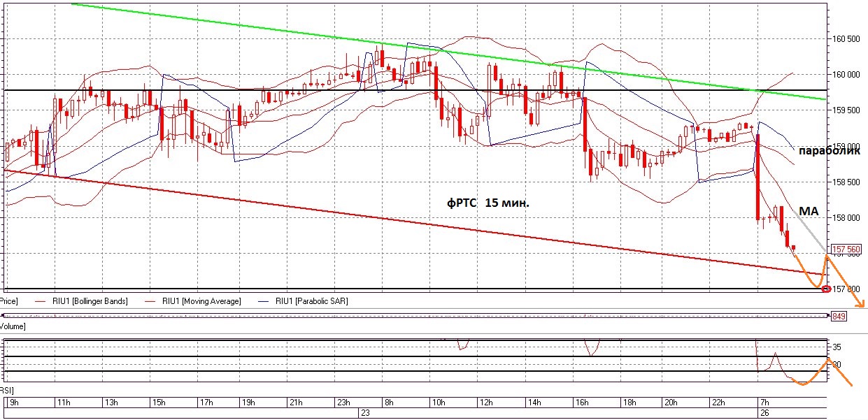The height and width of the screenshot is (420, 868).
Task: Click the 159 000 price axis label
Action: tap(847, 146)
